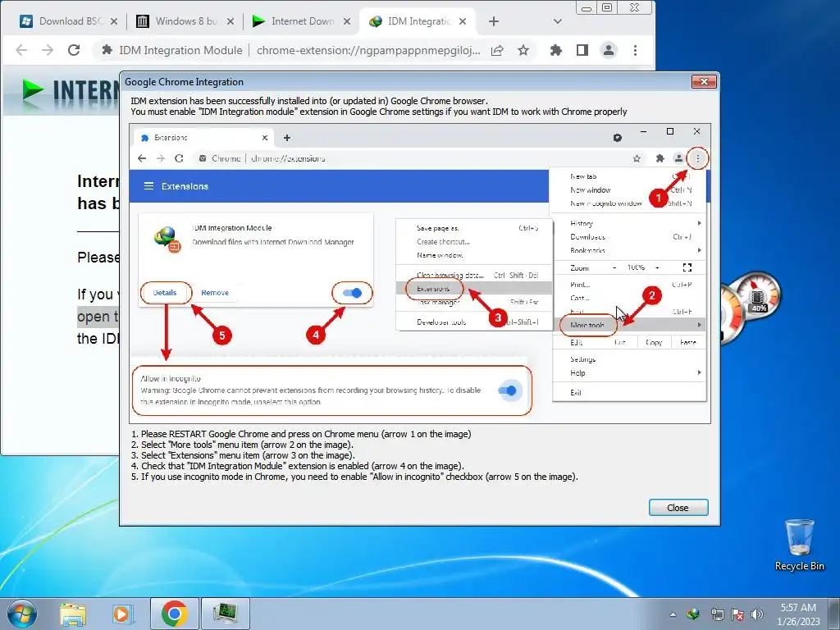
Task: Open the Chrome extensions puzzle icon
Action: pos(555,50)
